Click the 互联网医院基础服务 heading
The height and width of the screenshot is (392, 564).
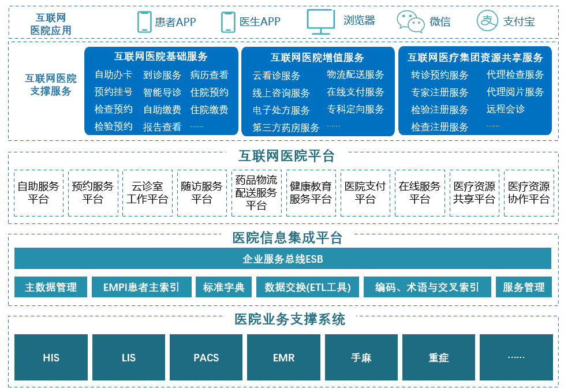[x=161, y=57]
